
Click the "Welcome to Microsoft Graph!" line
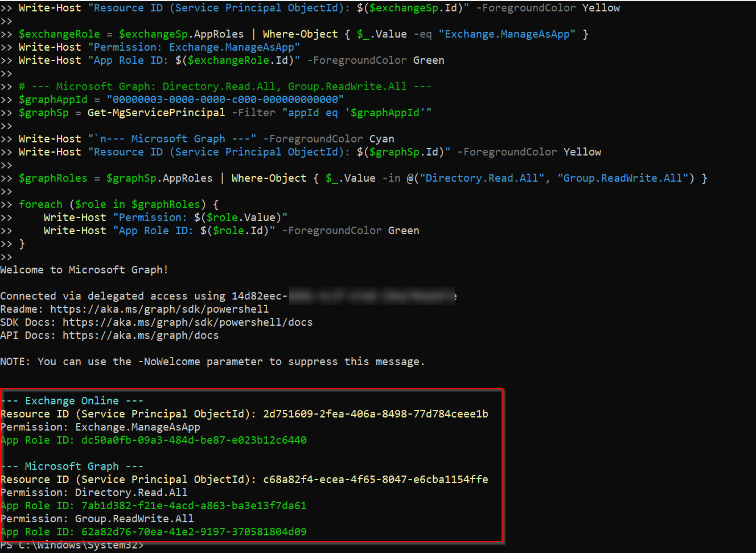tap(84, 270)
